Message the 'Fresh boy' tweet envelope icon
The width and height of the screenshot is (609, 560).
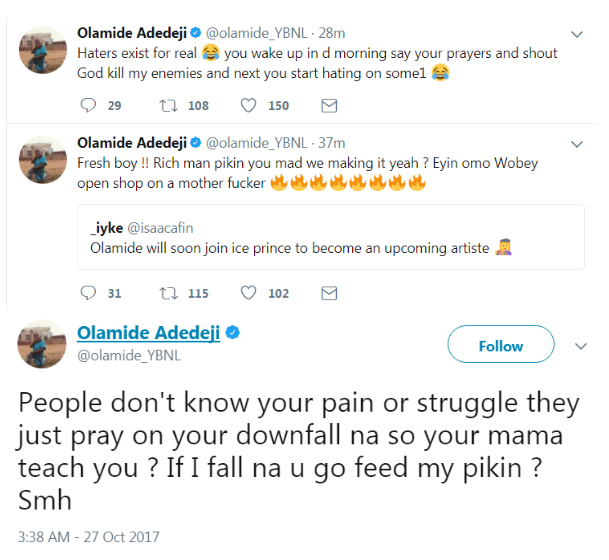(x=328, y=293)
